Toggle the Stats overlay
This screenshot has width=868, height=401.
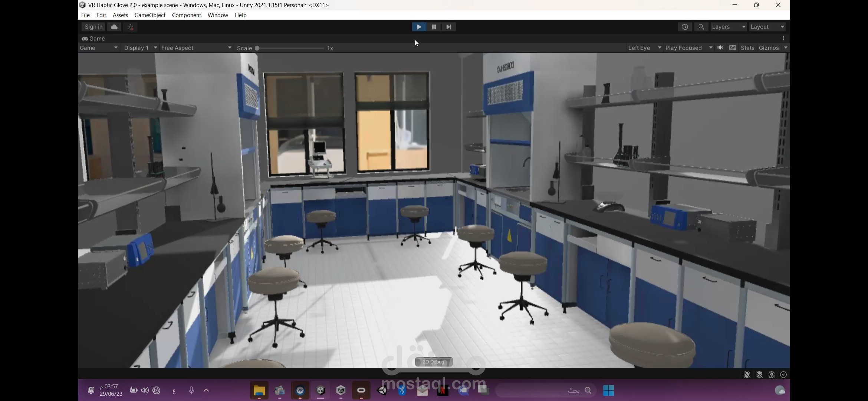click(x=747, y=48)
